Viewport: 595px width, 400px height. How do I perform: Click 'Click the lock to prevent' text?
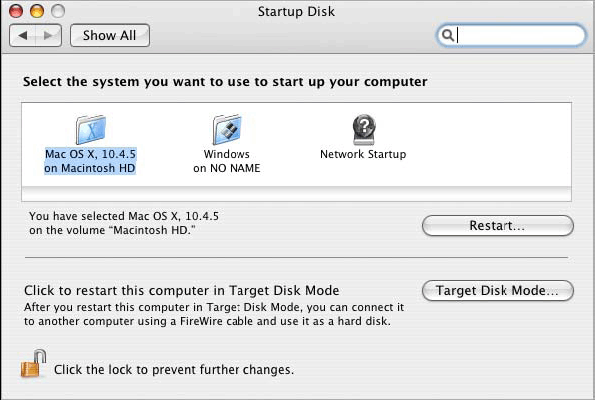(x=126, y=369)
